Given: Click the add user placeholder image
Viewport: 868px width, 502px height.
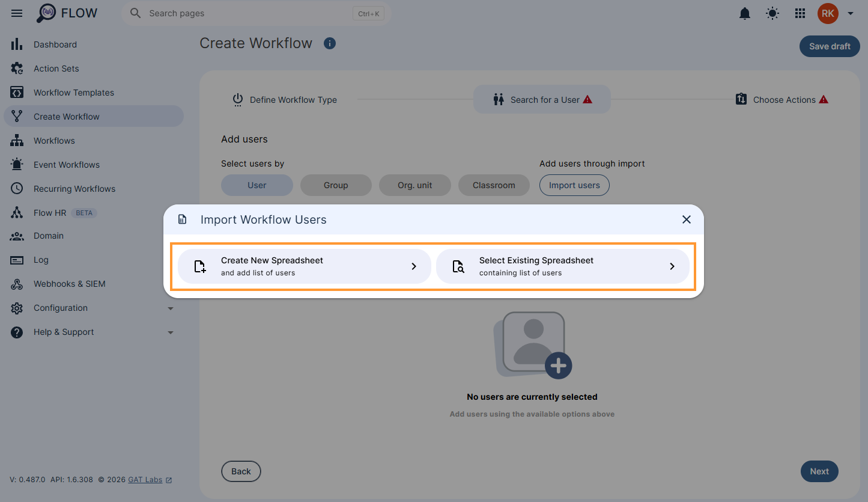Looking at the screenshot, I should pos(532,345).
